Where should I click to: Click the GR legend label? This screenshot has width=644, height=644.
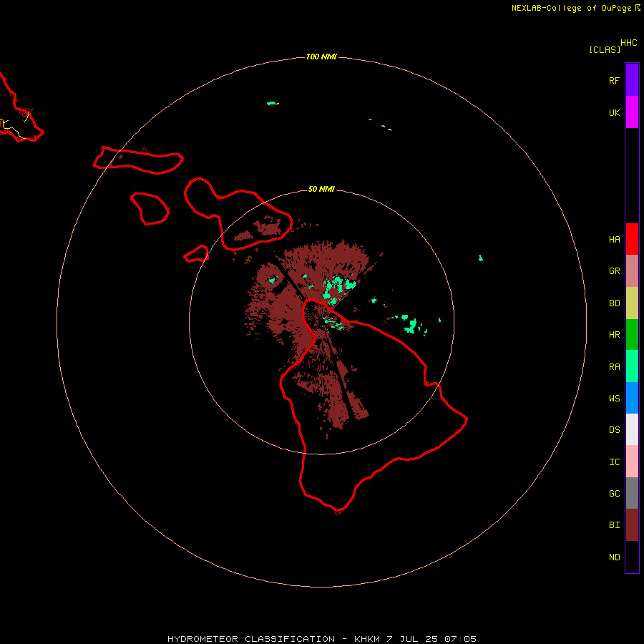coord(614,271)
